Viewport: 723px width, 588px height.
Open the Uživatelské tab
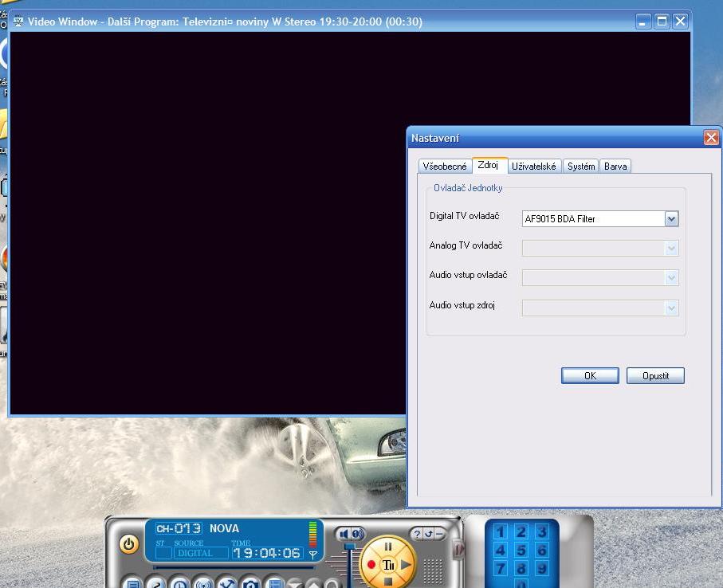(534, 167)
